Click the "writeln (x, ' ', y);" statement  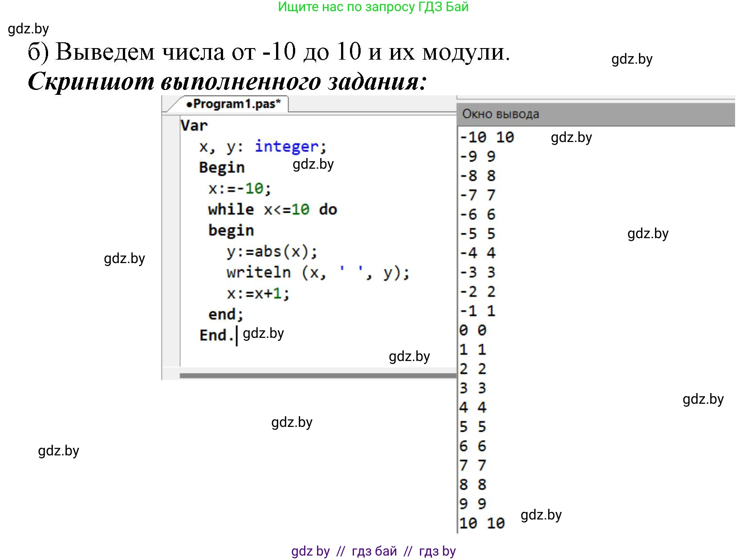coord(317,272)
